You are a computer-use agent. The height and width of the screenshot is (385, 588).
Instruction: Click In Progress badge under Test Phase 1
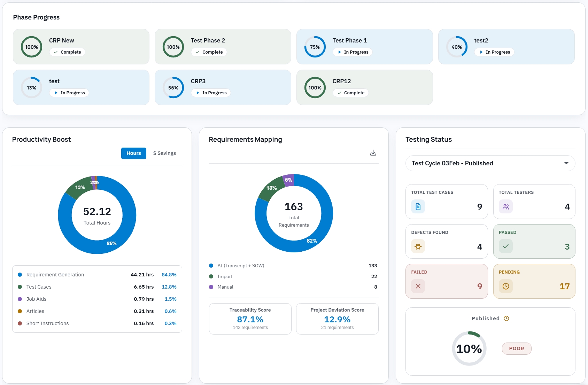(353, 52)
